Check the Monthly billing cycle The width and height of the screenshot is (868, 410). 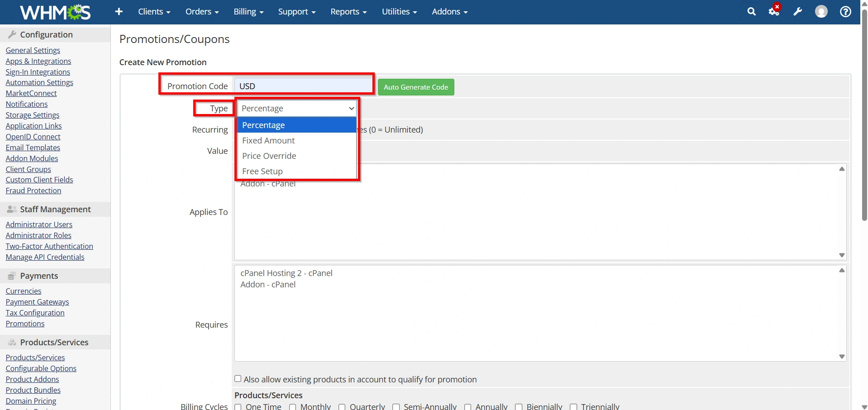point(292,407)
